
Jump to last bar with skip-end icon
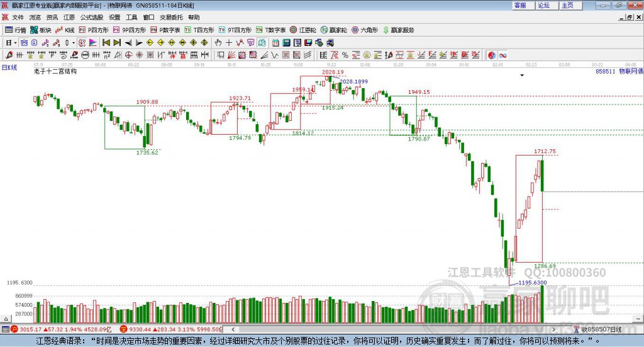point(117,43)
